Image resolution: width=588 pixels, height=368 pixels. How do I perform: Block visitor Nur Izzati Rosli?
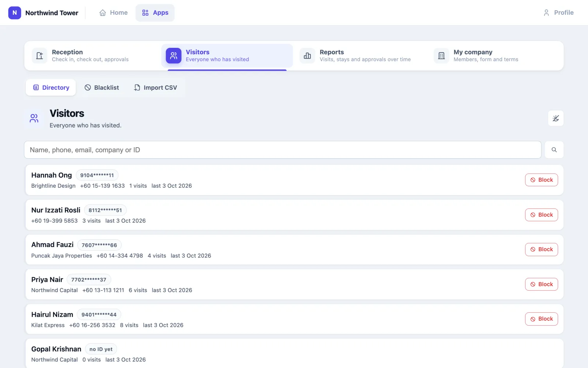[541, 215]
